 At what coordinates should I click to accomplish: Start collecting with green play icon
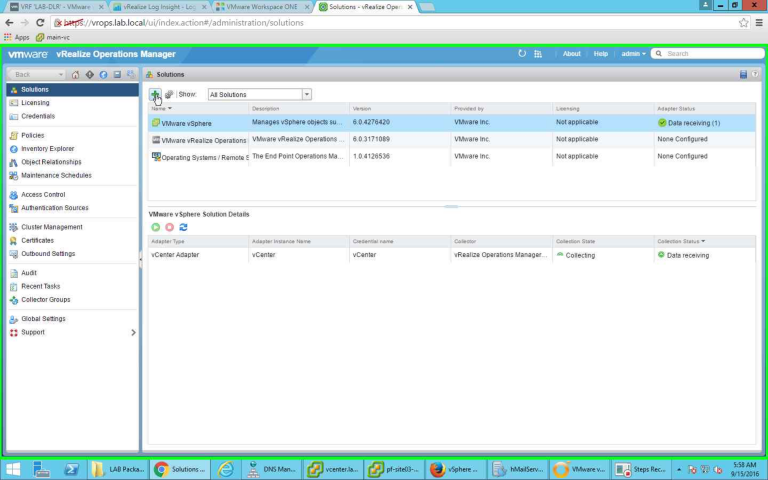155,227
